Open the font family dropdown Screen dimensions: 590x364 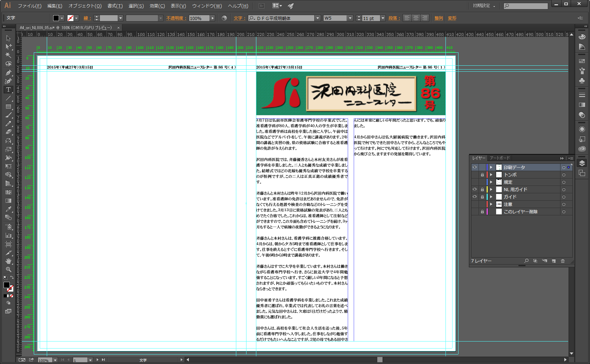(x=318, y=18)
